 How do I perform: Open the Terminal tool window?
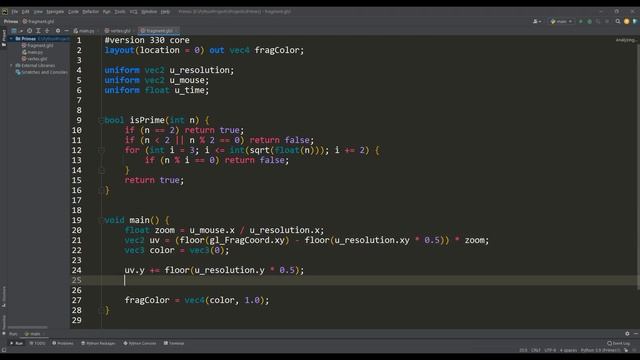pyautogui.click(x=174, y=343)
